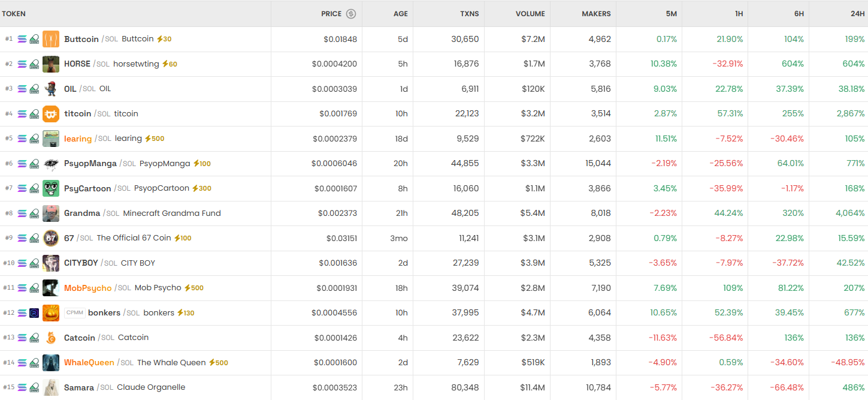Toggle the price currency dollar icon
The width and height of the screenshot is (868, 400).
click(351, 14)
